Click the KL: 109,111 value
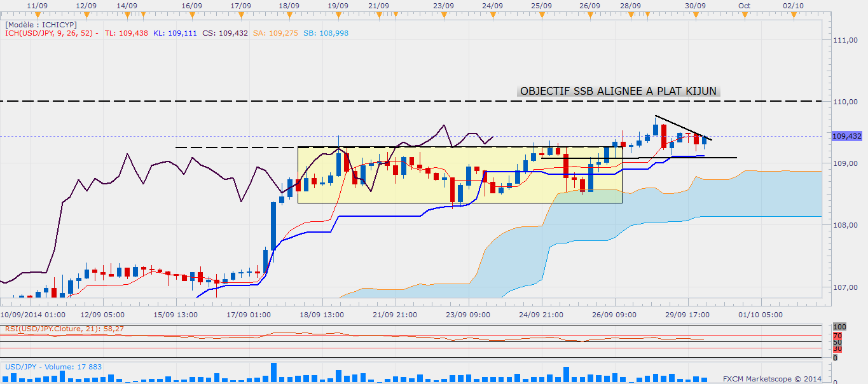Screen dimensions: 868x384 tap(174, 33)
